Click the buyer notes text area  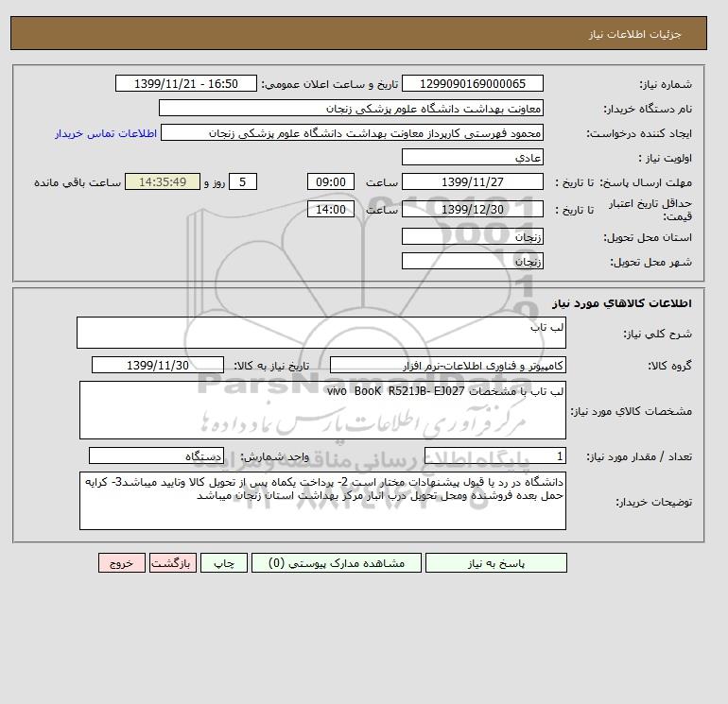tap(322, 501)
